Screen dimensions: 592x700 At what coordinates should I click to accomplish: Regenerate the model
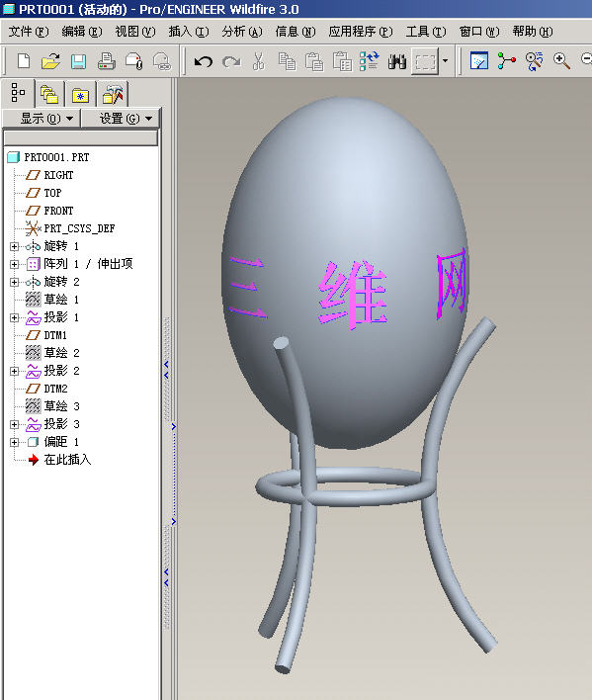point(370,60)
